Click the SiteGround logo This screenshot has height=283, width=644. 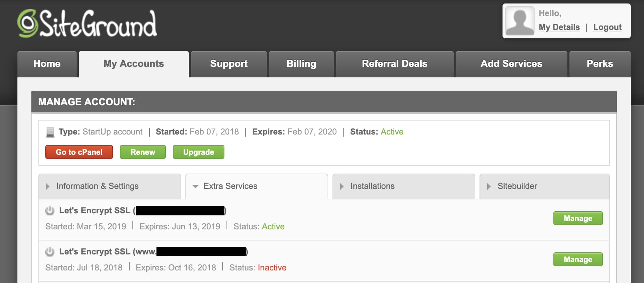click(87, 24)
